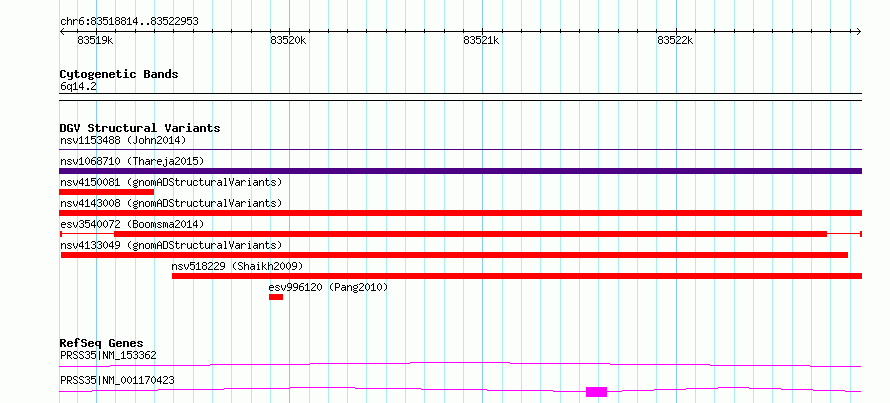
Task: Open variant nsv4150081 gnomAD label
Action: point(171,182)
